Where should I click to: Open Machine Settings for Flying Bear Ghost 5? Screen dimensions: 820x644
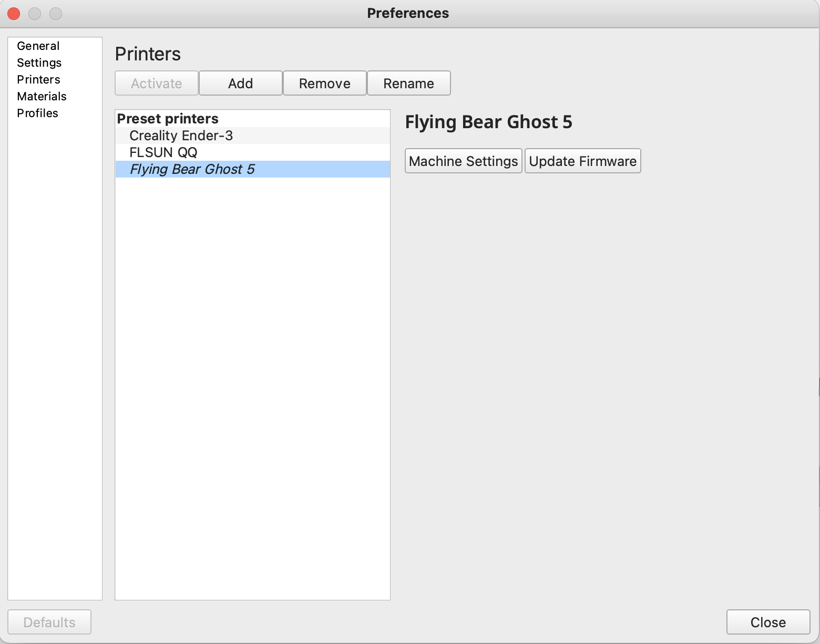(x=463, y=161)
